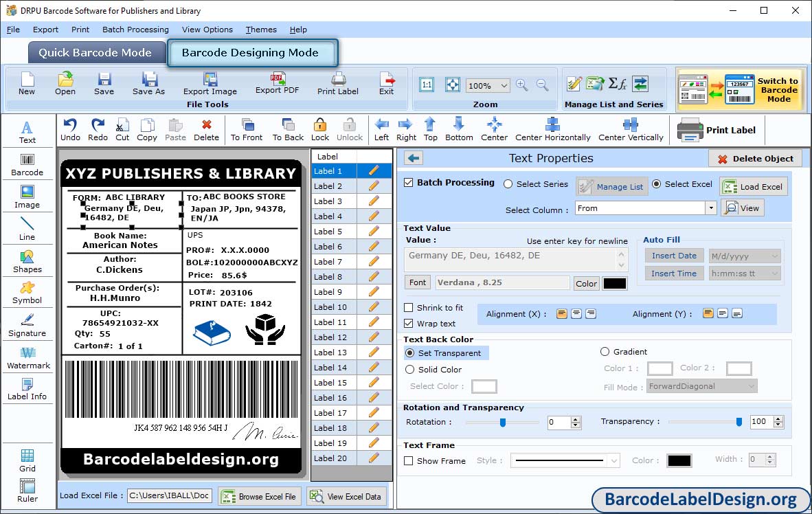812x514 pixels.
Task: Copy the selected object
Action: coord(147,130)
